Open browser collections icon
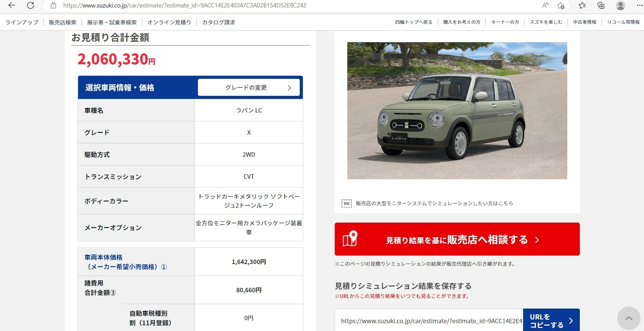 [601, 5]
